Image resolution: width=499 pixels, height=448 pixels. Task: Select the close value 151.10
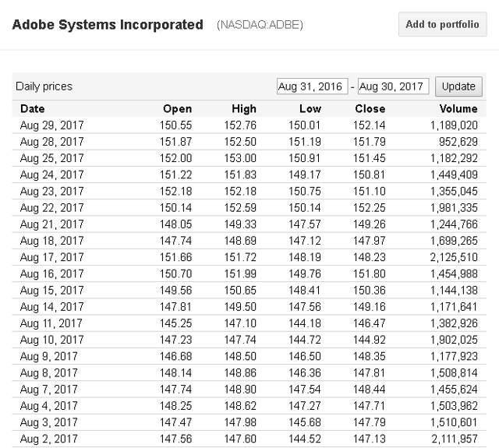pos(369,192)
